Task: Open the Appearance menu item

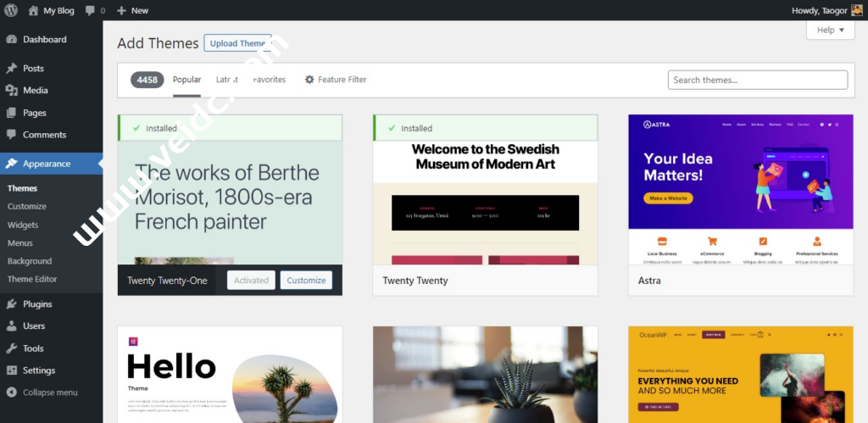Action: [x=52, y=164]
